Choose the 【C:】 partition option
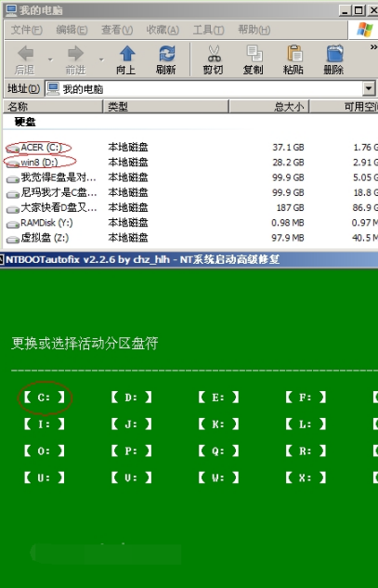The image size is (378, 588). [44, 398]
